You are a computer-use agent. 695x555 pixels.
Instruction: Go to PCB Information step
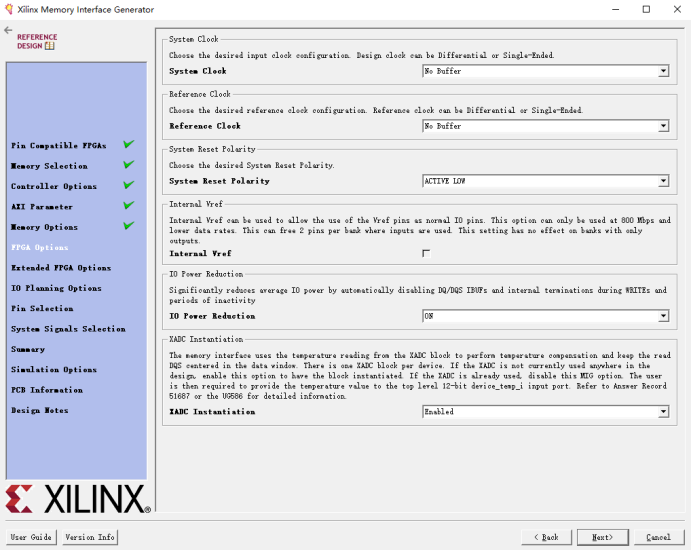47,390
